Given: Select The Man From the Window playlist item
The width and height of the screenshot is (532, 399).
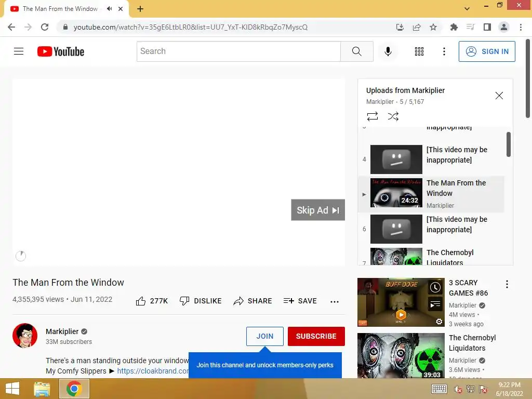Looking at the screenshot, I should pos(431,194).
